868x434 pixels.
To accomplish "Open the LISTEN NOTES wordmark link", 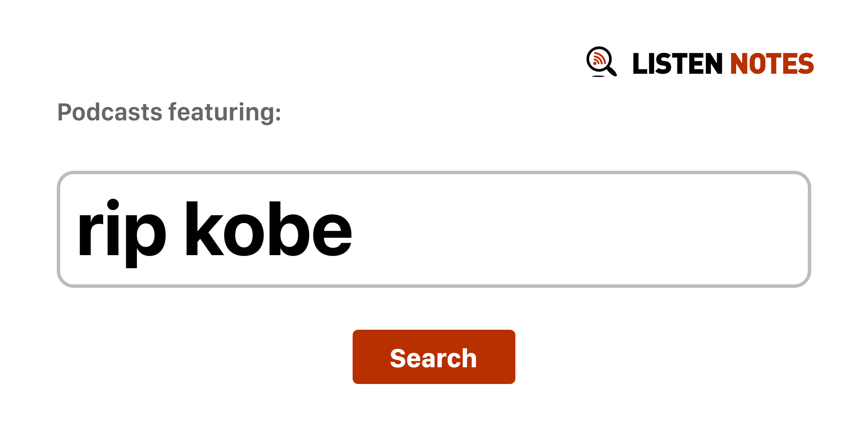I will click(722, 64).
